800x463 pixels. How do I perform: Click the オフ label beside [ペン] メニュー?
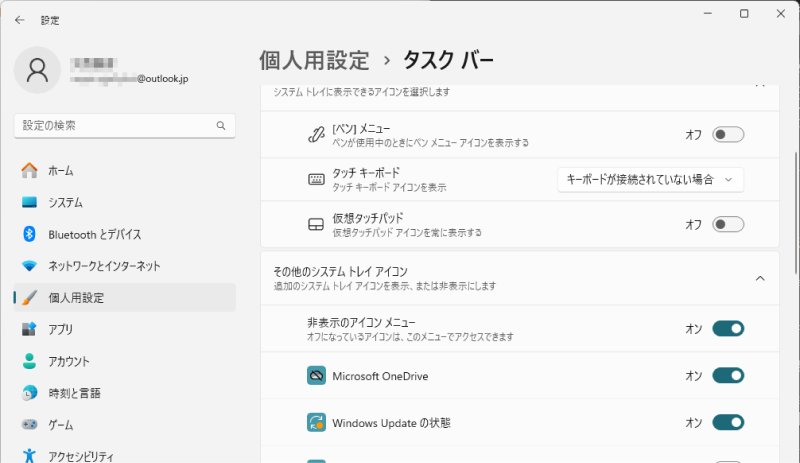click(x=693, y=135)
